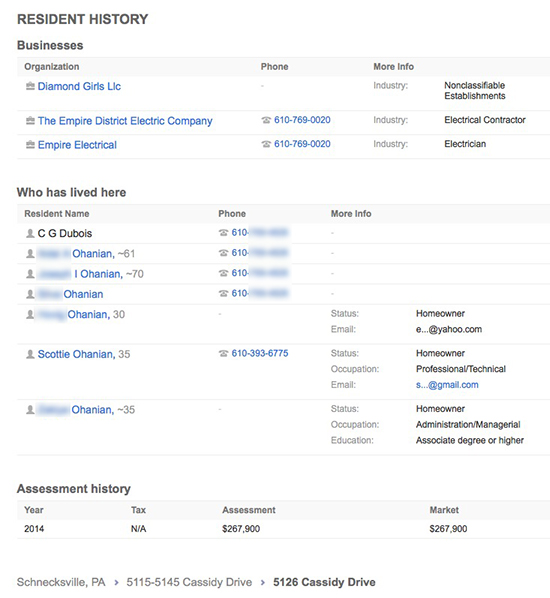
Task: Click briefcase icon beside Diamond Girls Llc
Action: tap(30, 87)
